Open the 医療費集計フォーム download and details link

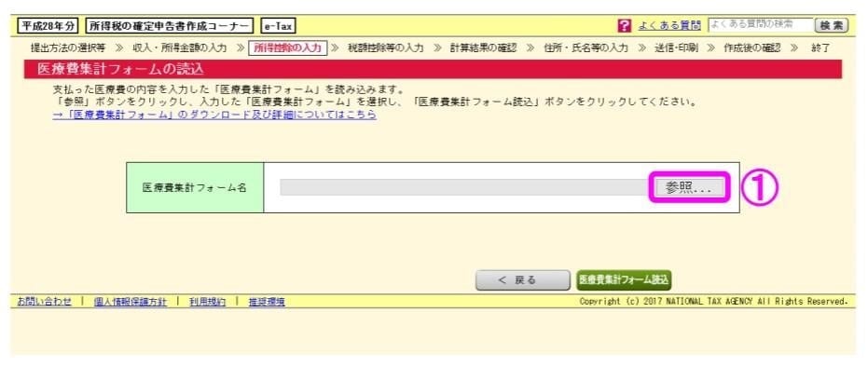tap(214, 115)
